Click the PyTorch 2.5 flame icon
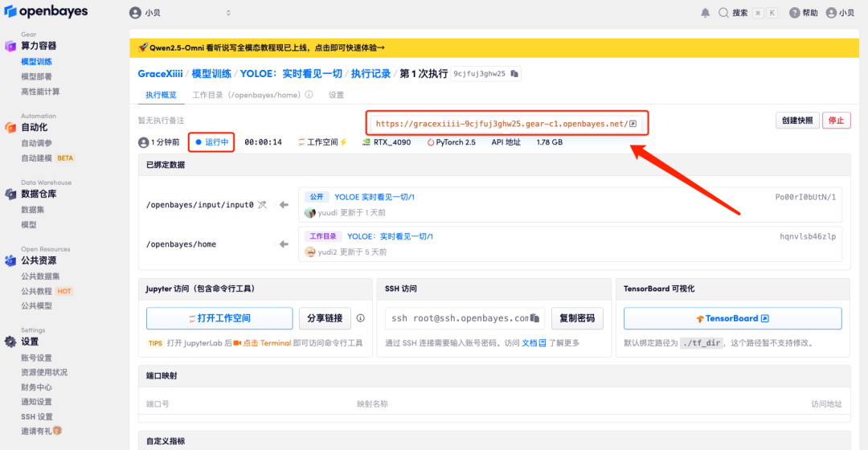Image resolution: width=868 pixels, height=450 pixels. coord(430,142)
